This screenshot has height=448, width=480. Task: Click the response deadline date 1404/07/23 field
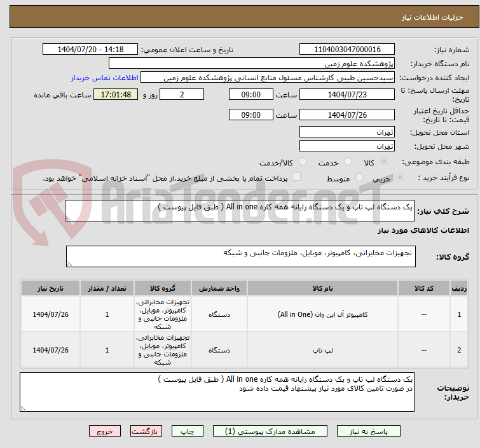[347, 94]
